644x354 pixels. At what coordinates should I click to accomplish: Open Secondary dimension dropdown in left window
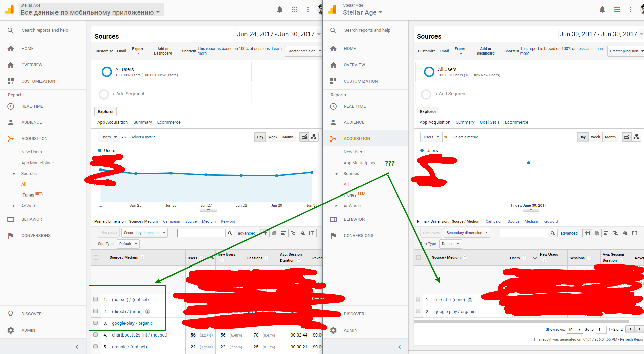145,233
